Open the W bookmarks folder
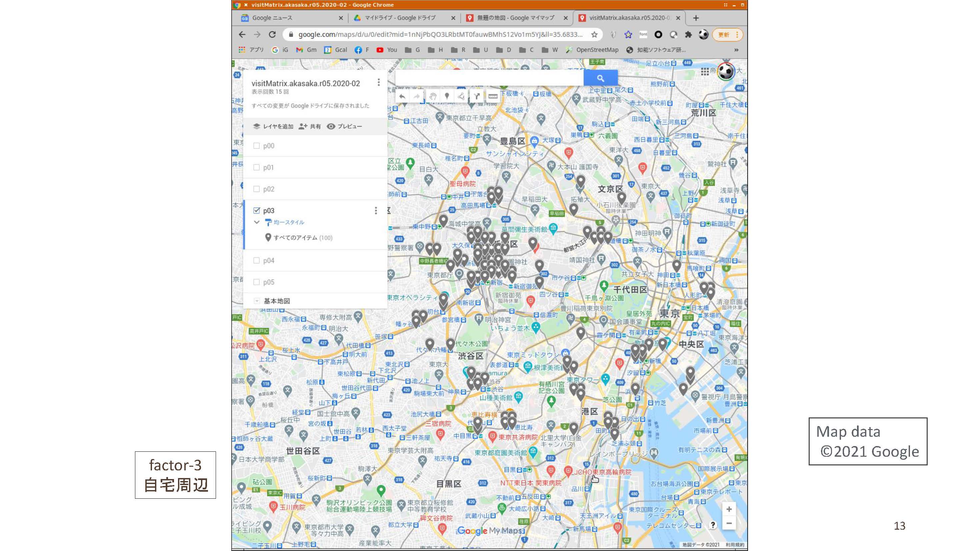This screenshot has height=551, width=980. pyautogui.click(x=550, y=50)
